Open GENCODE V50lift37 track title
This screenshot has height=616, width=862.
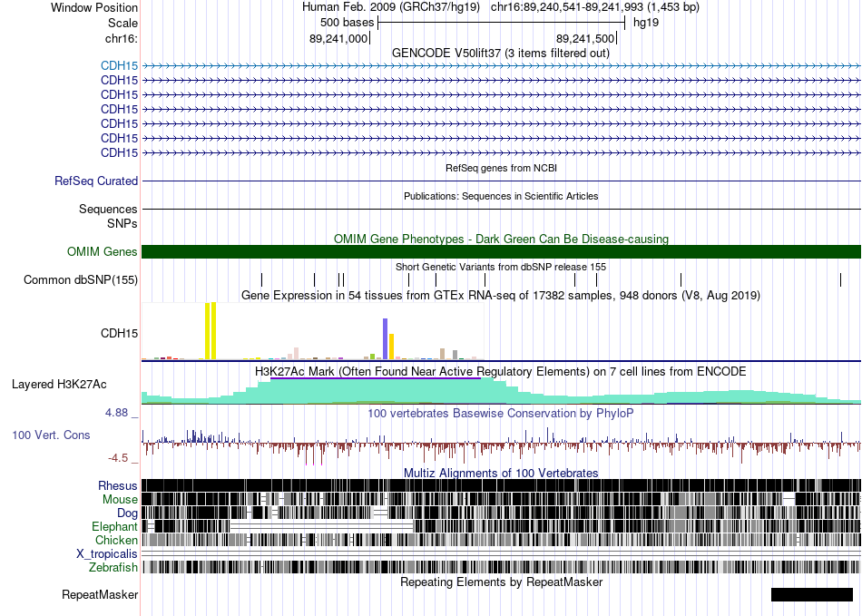pos(501,54)
